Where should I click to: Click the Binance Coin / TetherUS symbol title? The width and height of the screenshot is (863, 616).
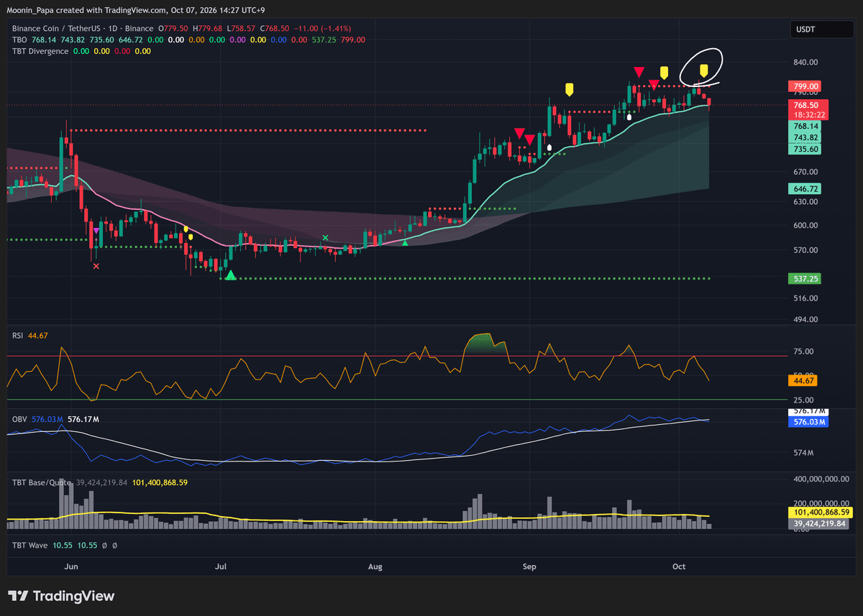pyautogui.click(x=58, y=28)
